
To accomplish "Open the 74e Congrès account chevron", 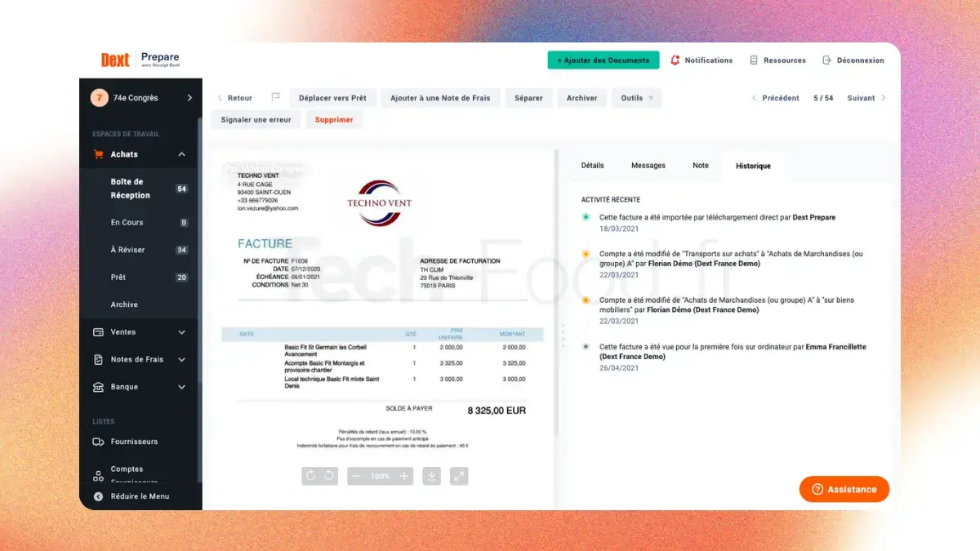I will click(189, 98).
